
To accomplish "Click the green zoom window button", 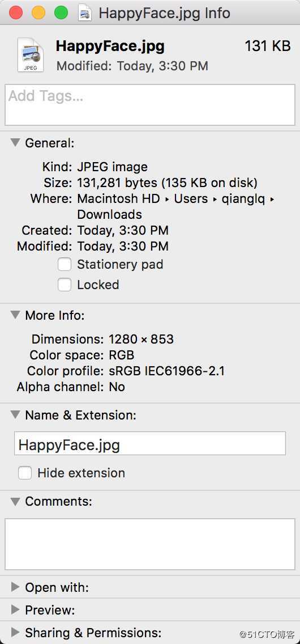I will (x=61, y=12).
